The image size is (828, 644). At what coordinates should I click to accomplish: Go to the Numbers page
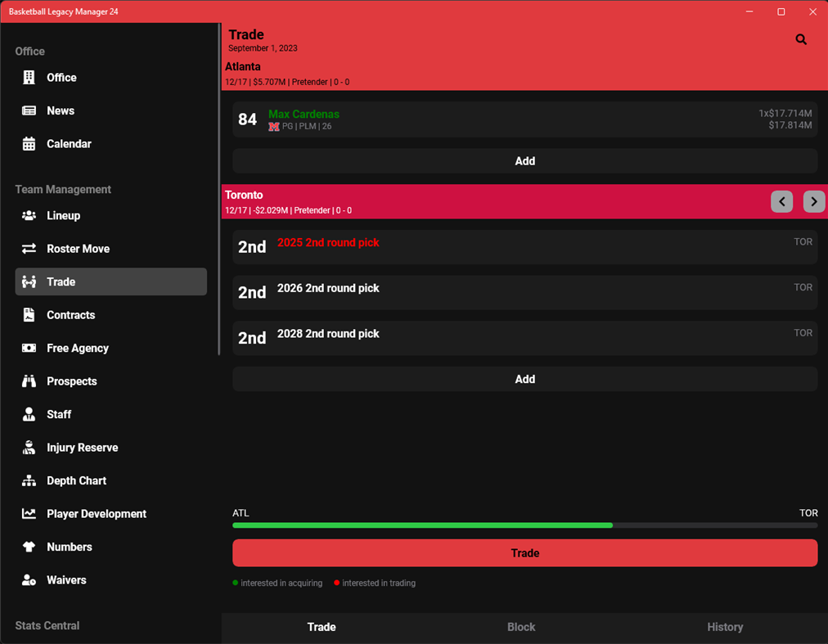coord(70,547)
